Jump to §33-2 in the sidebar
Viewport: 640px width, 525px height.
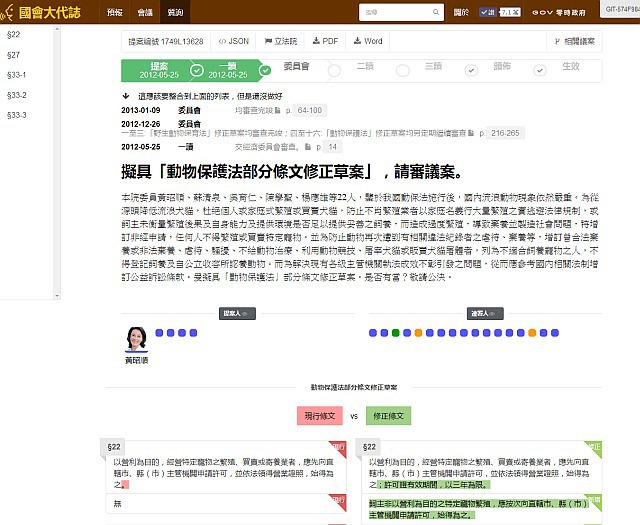pyautogui.click(x=17, y=95)
